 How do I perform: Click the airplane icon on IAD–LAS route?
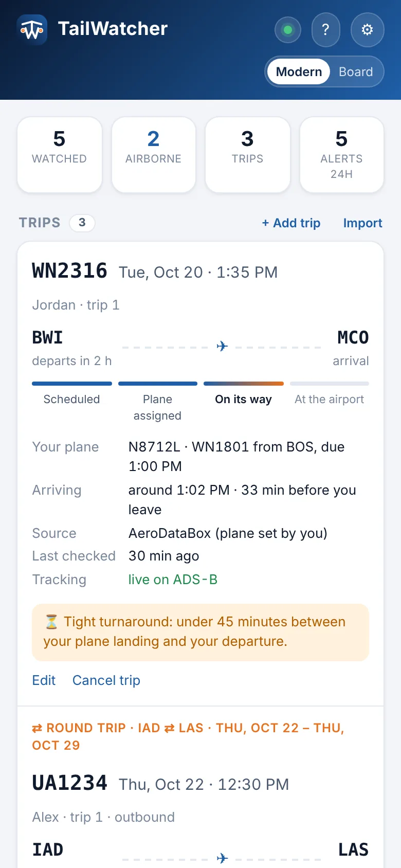tap(222, 858)
